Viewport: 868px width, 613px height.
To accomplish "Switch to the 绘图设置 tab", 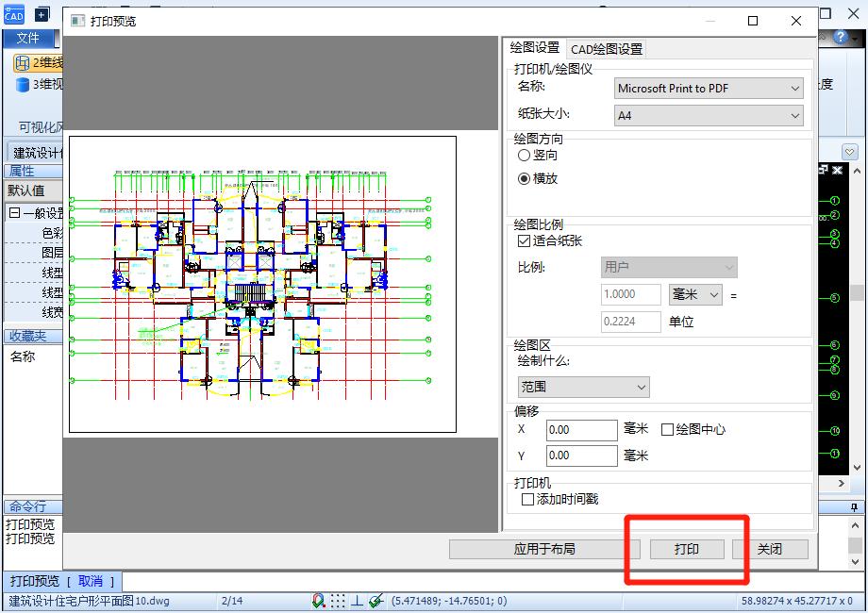I will click(535, 48).
